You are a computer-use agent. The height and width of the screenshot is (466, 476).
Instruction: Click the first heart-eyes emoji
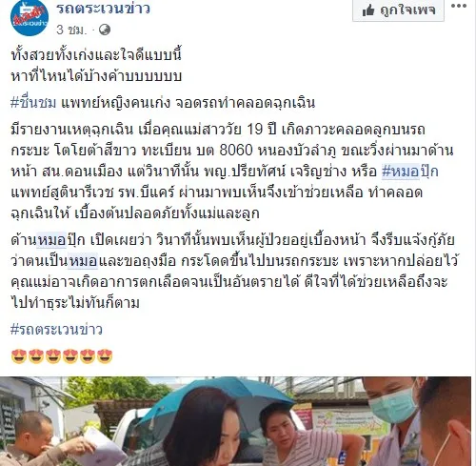[x=19, y=356]
